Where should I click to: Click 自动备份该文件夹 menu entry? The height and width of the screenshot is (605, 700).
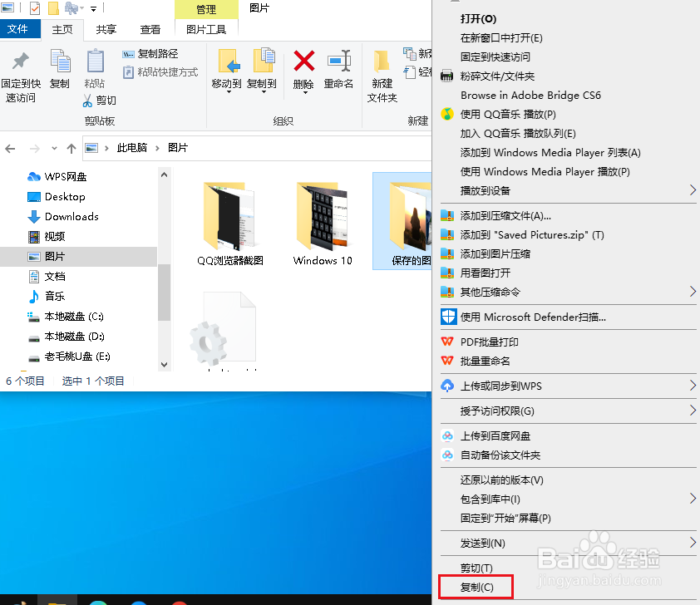500,455
